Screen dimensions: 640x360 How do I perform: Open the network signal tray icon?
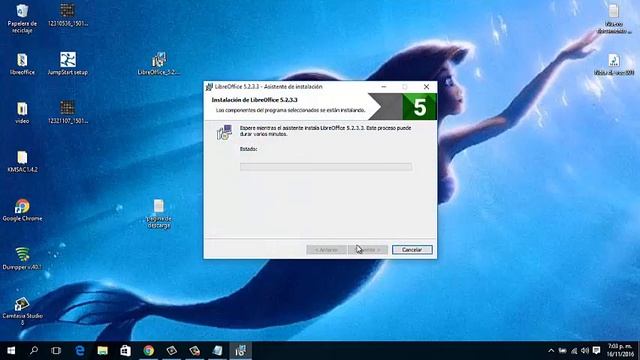574,351
